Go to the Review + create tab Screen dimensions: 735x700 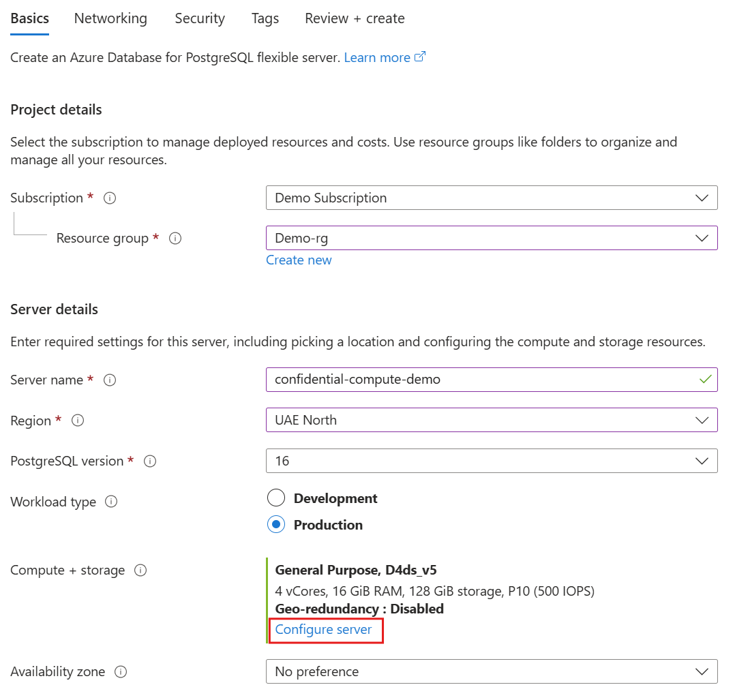(355, 18)
